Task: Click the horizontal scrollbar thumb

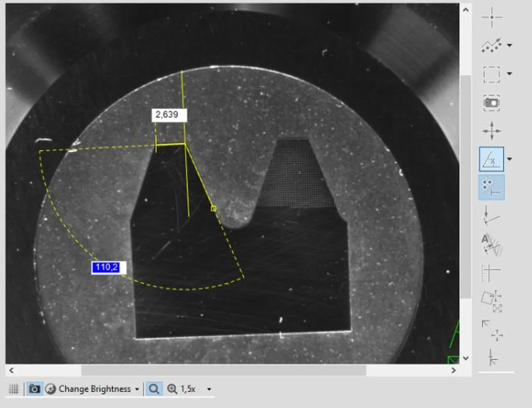Action: (x=224, y=370)
